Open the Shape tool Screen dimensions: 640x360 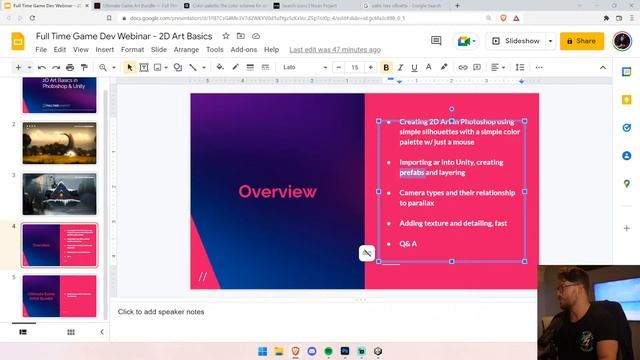coord(178,67)
